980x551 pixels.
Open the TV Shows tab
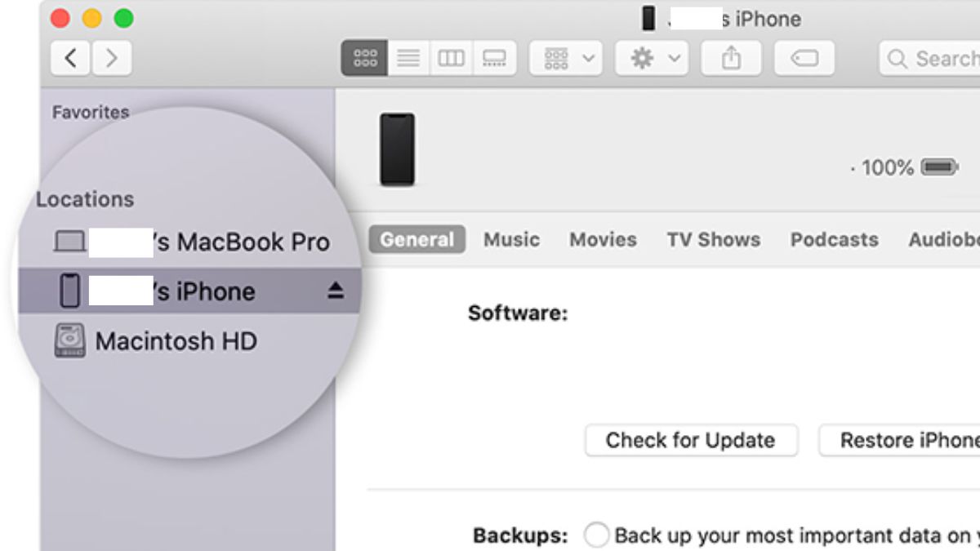713,239
